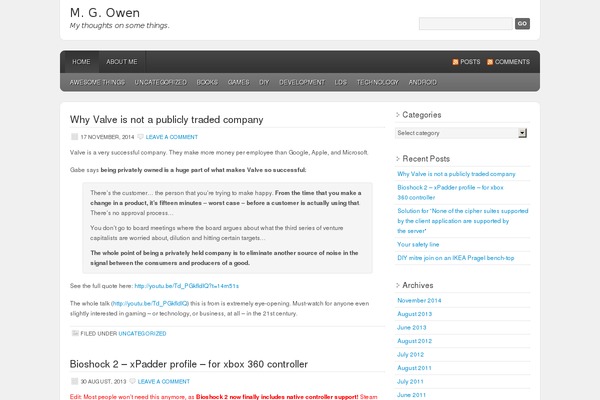Click the comment bubble icon beside the 30 August post

tap(132, 381)
